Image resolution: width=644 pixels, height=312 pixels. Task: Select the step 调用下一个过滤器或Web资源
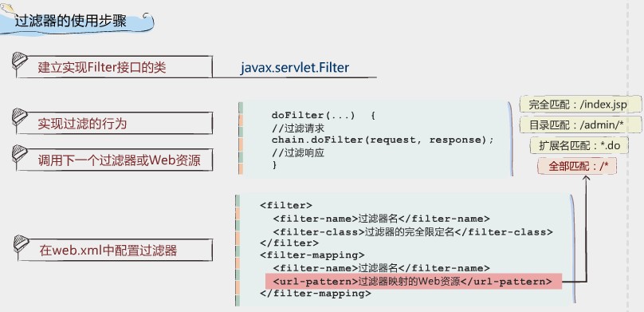[114, 160]
